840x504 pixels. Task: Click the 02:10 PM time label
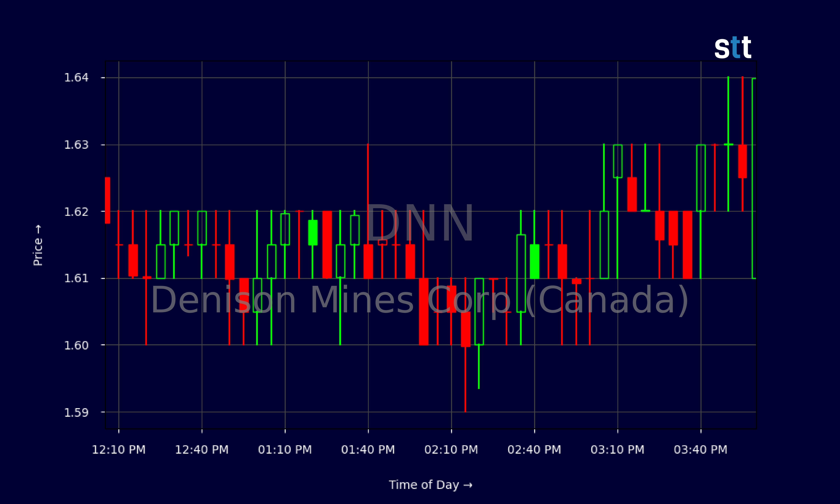451,450
